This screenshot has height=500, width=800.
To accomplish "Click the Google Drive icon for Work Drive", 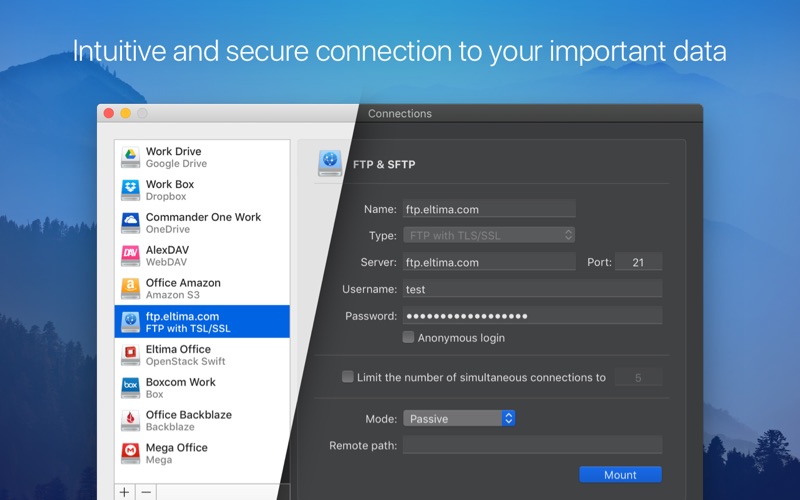I will pos(131,157).
